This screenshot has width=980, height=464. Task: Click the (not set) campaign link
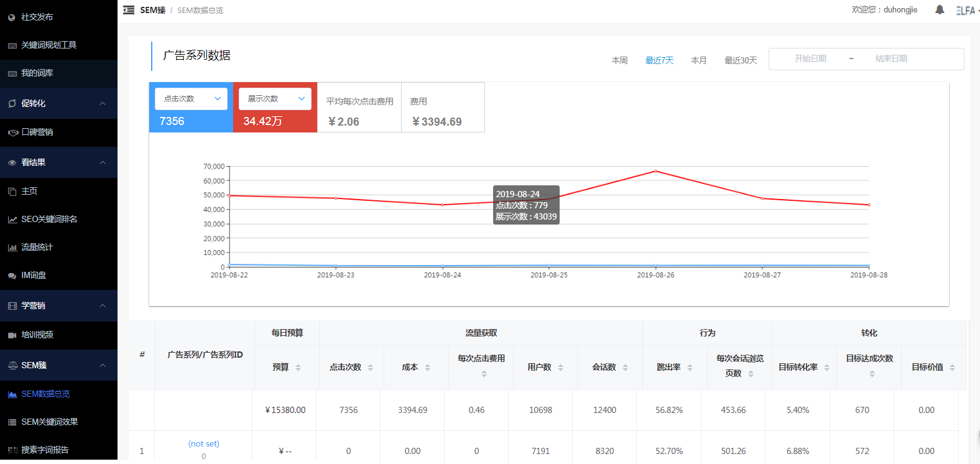coord(203,443)
